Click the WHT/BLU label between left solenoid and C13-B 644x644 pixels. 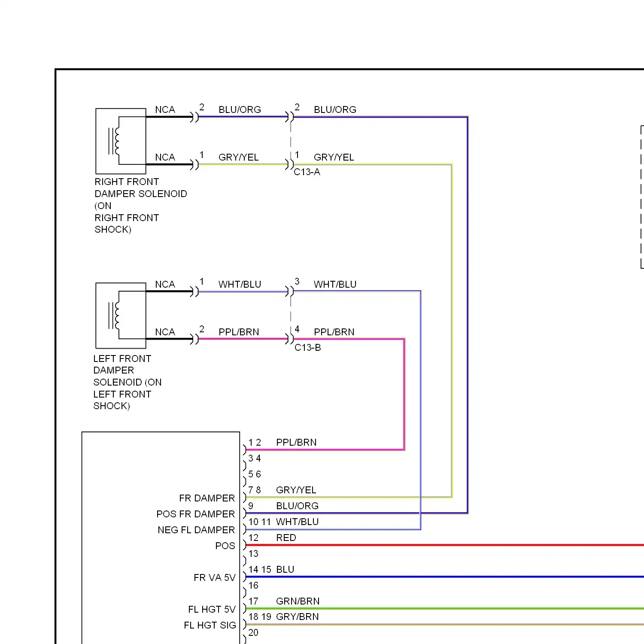[240, 284]
